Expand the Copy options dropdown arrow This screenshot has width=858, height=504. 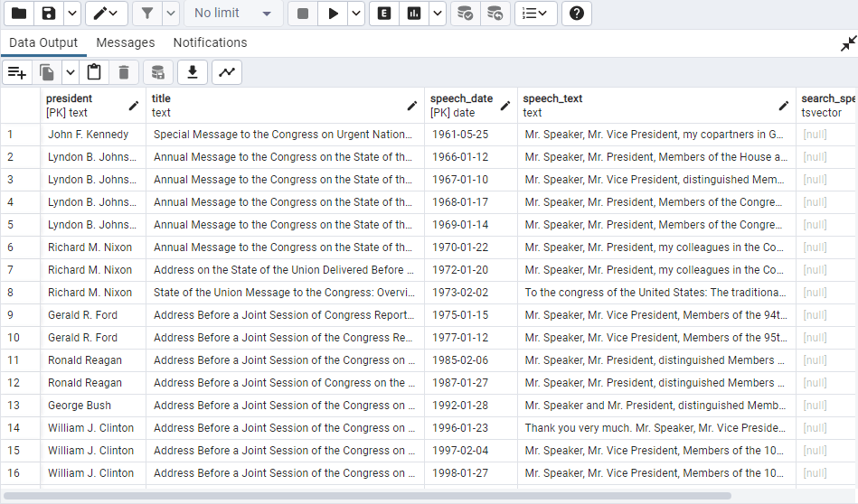point(69,72)
